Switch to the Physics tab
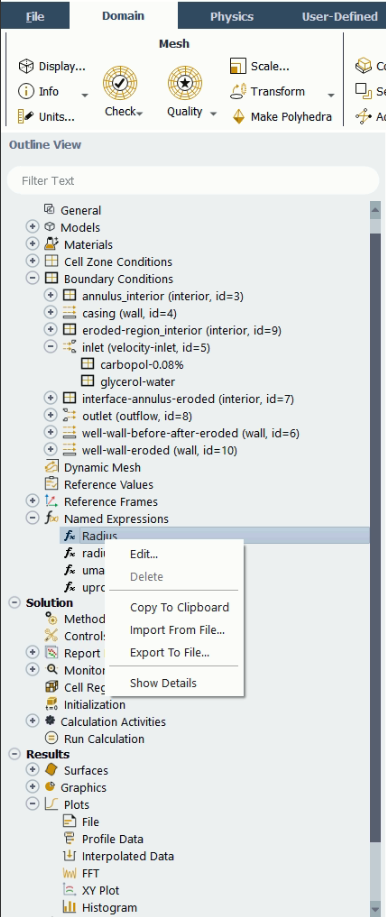This screenshot has height=917, width=386. tap(232, 16)
